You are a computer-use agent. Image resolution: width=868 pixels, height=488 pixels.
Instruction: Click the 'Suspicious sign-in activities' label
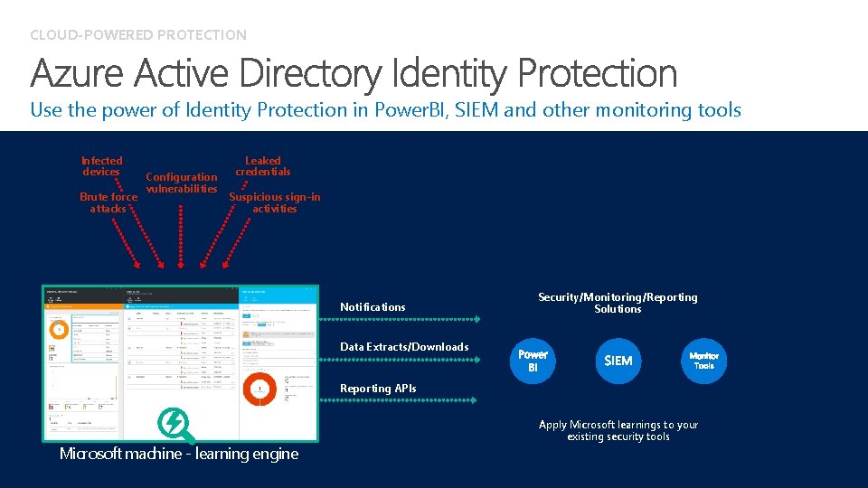pyautogui.click(x=275, y=202)
